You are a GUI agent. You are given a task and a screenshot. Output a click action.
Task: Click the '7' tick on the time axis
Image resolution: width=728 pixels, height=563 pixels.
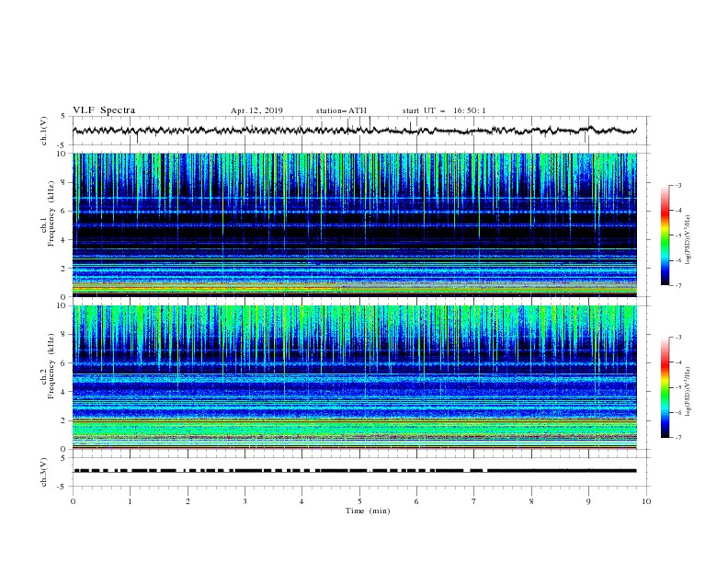click(x=474, y=501)
